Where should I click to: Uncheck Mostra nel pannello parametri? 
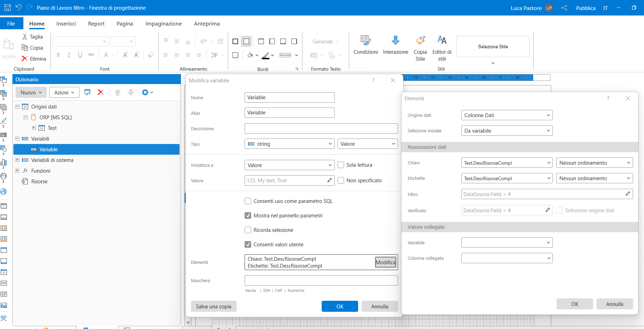point(248,216)
